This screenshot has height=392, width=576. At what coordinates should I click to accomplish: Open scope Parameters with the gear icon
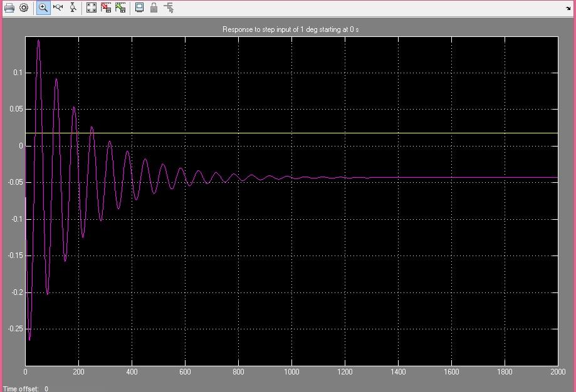point(24,8)
